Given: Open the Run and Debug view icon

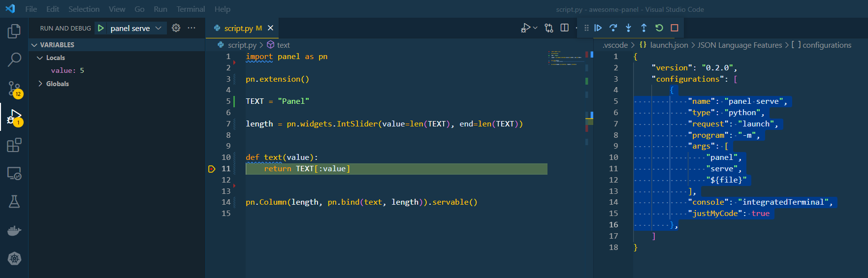Looking at the screenshot, I should click(x=14, y=117).
